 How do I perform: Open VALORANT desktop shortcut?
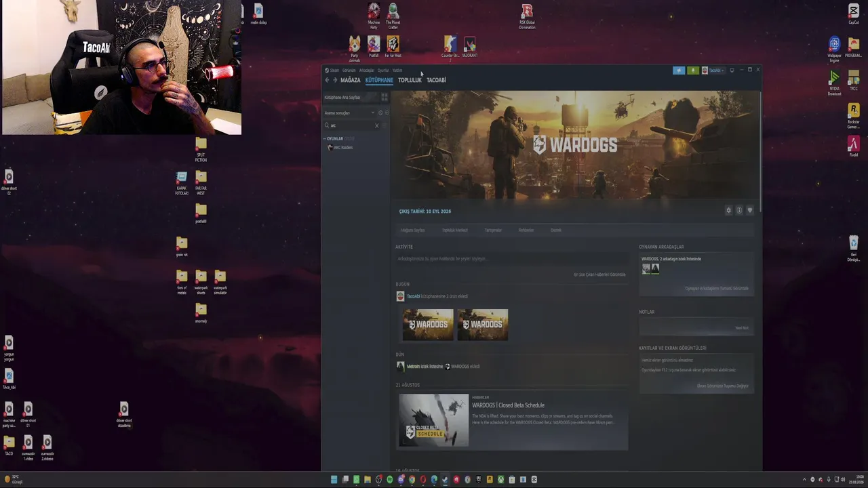pyautogui.click(x=469, y=47)
